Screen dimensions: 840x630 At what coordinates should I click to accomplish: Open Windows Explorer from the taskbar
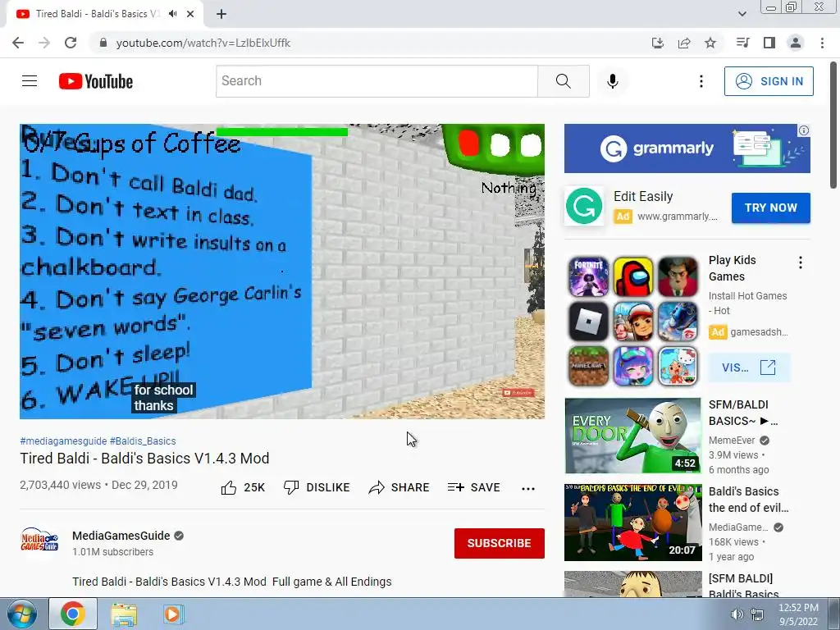click(x=124, y=614)
